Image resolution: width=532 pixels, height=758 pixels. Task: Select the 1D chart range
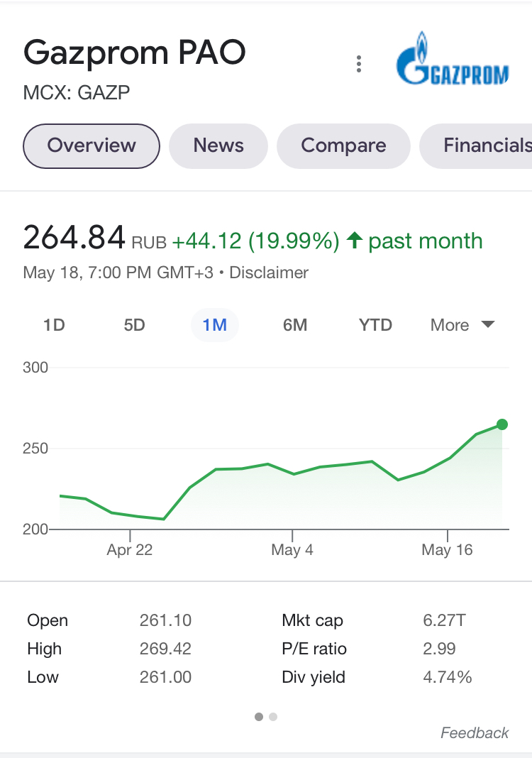[54, 325]
